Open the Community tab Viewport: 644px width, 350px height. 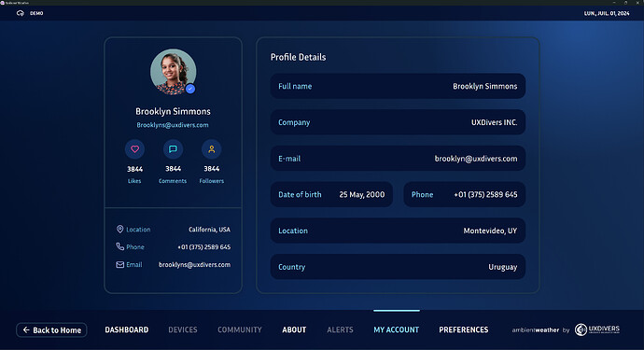(x=240, y=329)
